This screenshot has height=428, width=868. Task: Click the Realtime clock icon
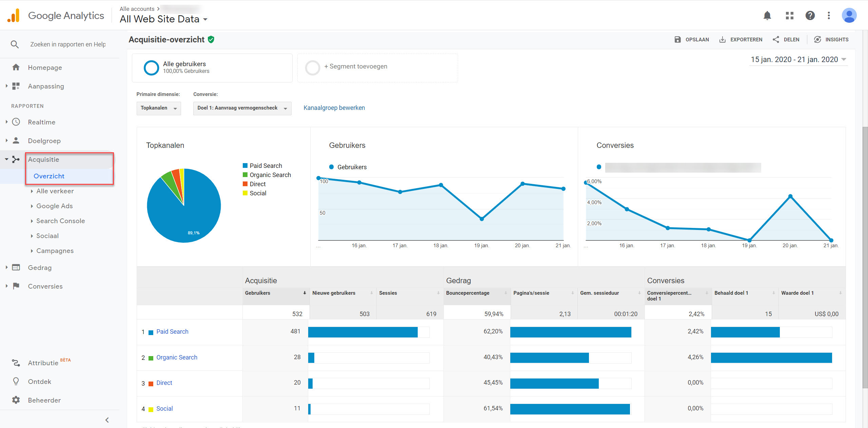16,122
